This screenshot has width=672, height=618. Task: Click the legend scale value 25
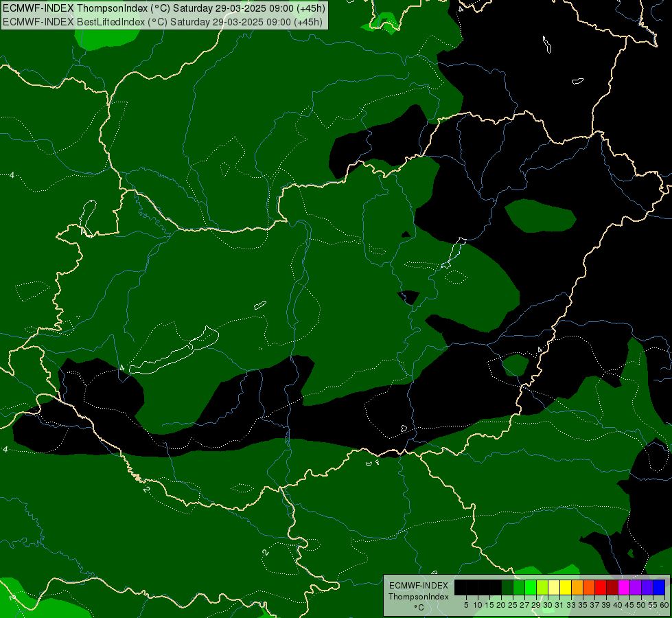click(x=513, y=605)
